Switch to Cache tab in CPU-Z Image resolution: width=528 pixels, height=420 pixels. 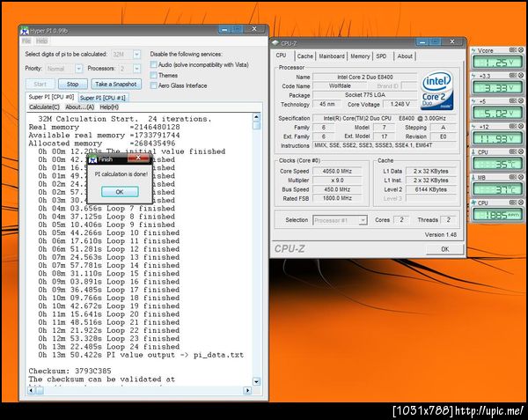pyautogui.click(x=305, y=56)
